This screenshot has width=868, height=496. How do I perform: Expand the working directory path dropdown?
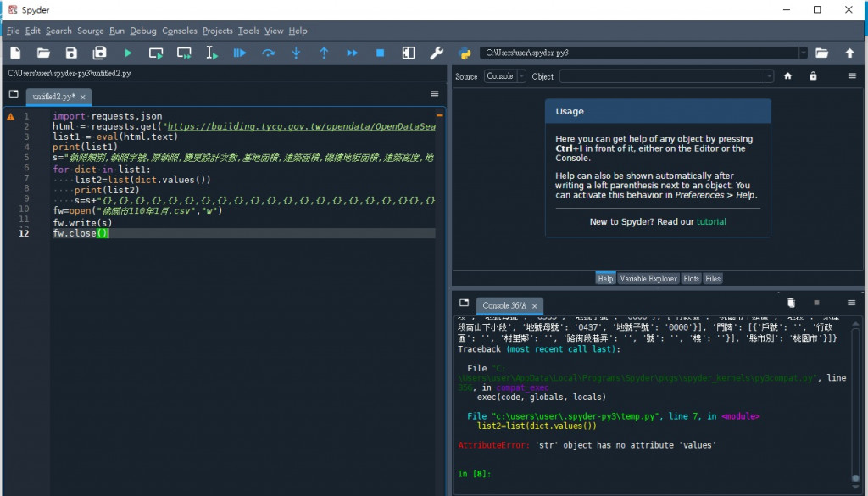click(803, 53)
